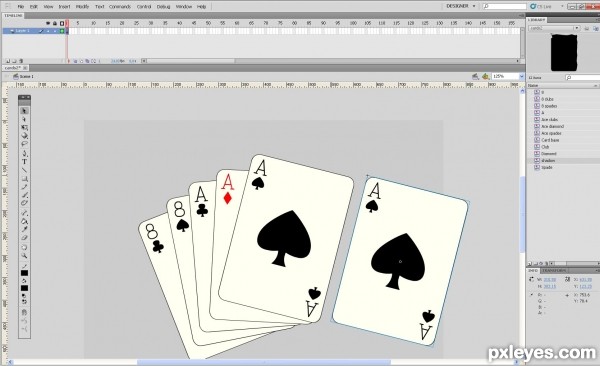Toggle Layer 1 lock dot
The height and width of the screenshot is (366, 600).
click(55, 31)
